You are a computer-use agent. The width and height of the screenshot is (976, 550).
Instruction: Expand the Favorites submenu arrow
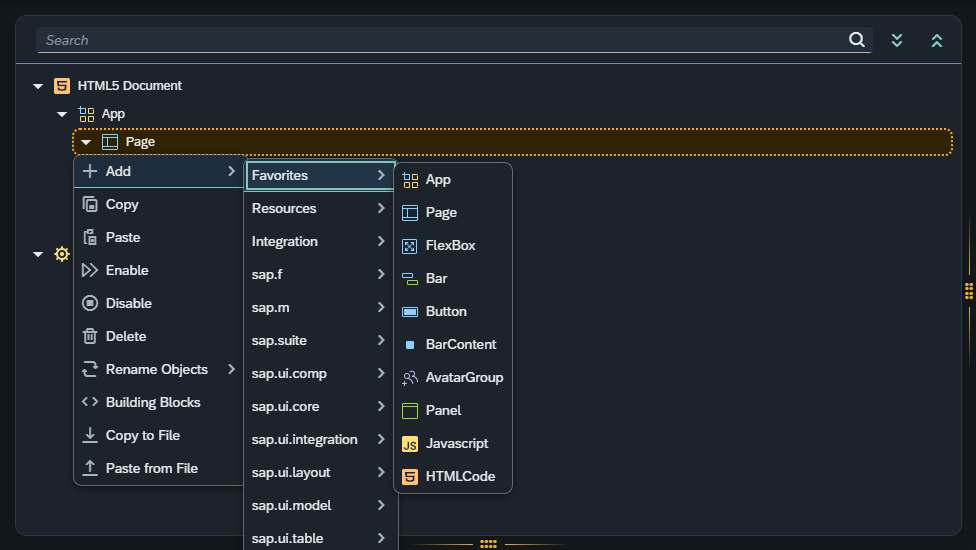pyautogui.click(x=381, y=175)
